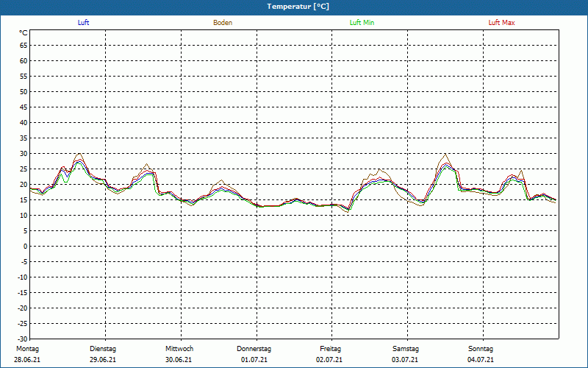Select the "Sonntag" day label

(x=481, y=349)
